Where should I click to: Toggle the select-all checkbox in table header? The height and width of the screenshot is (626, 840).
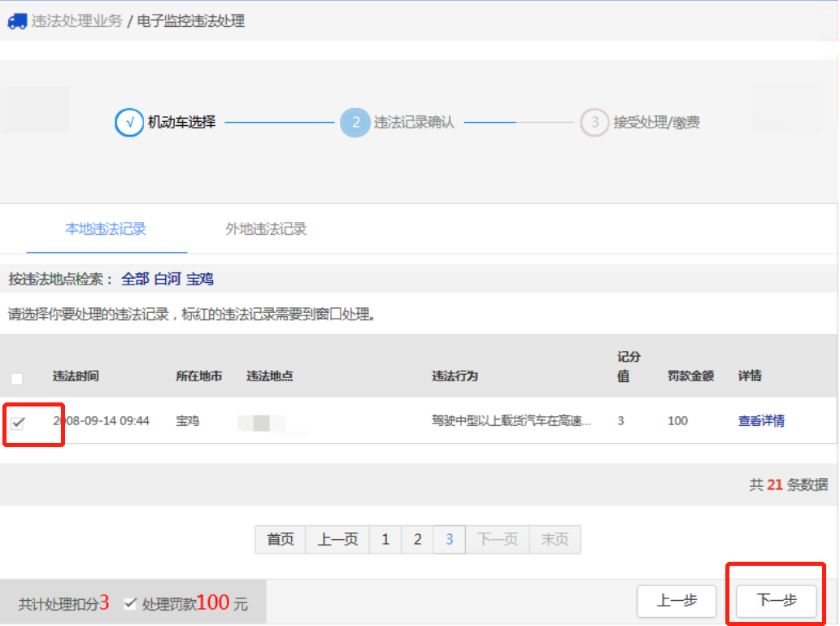pyautogui.click(x=17, y=378)
